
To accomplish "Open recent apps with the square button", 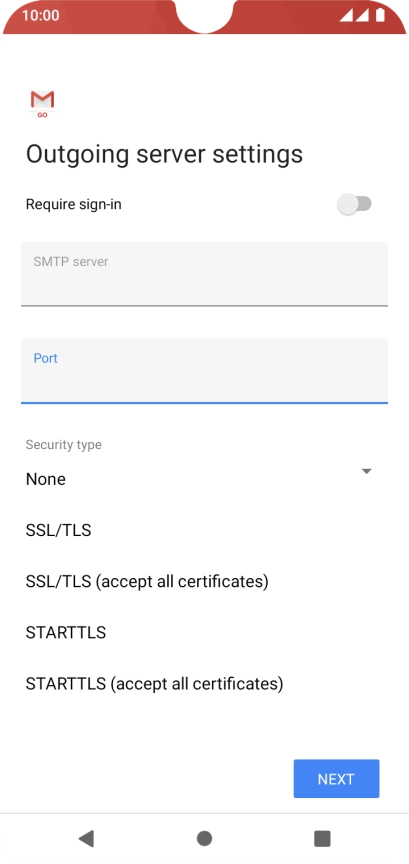I will click(x=322, y=838).
